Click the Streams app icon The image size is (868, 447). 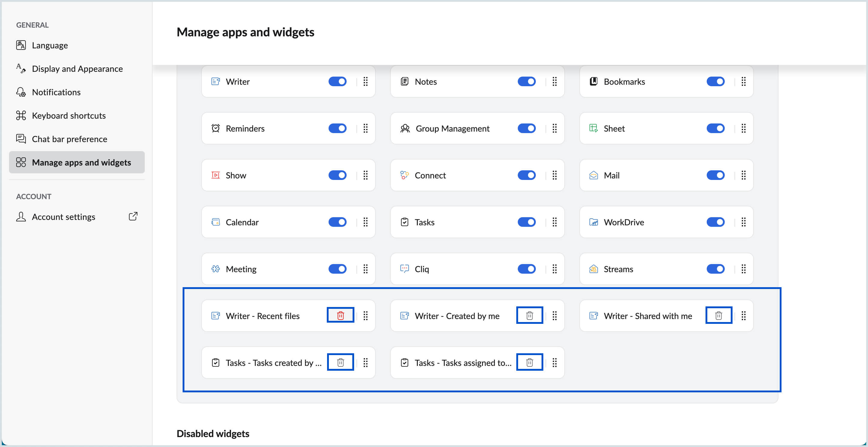[593, 269]
